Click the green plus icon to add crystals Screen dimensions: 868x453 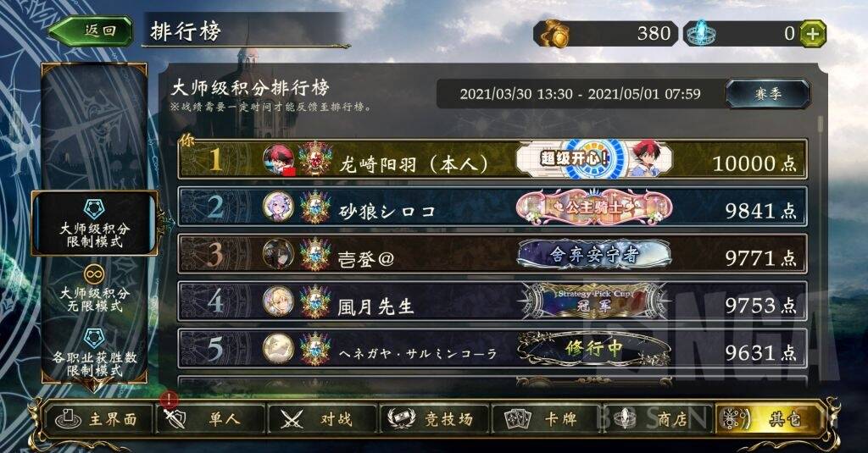tap(813, 34)
